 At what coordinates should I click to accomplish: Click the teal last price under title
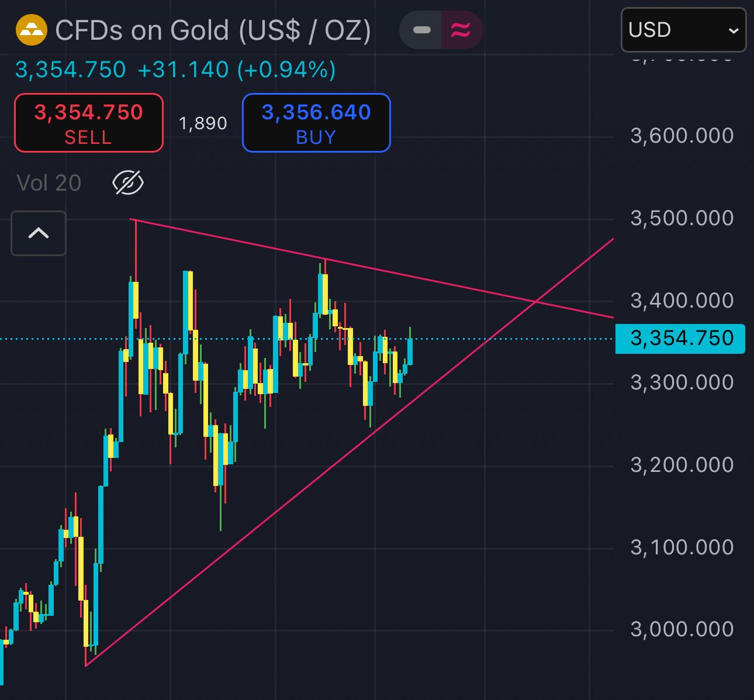coord(71,70)
